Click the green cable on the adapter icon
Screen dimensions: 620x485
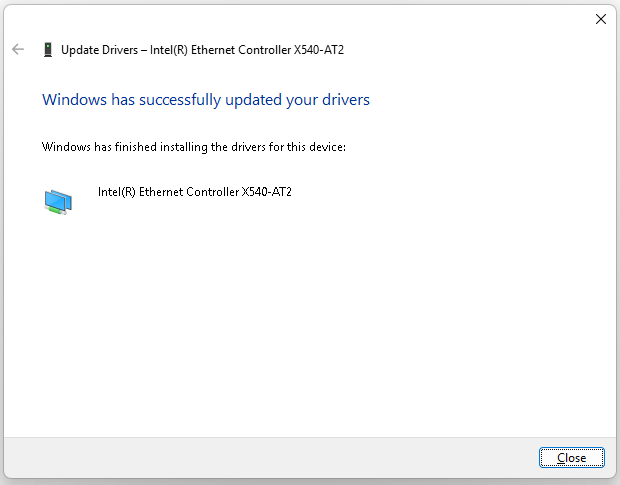point(62,210)
